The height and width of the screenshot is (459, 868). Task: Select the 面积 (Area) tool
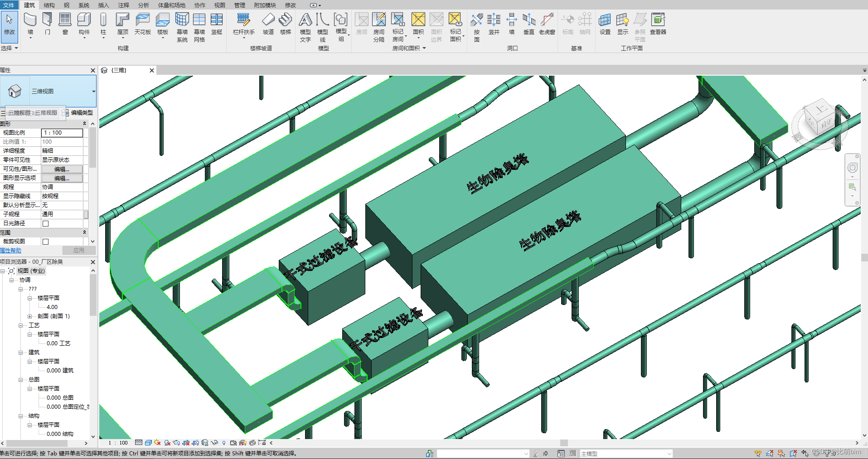click(418, 25)
